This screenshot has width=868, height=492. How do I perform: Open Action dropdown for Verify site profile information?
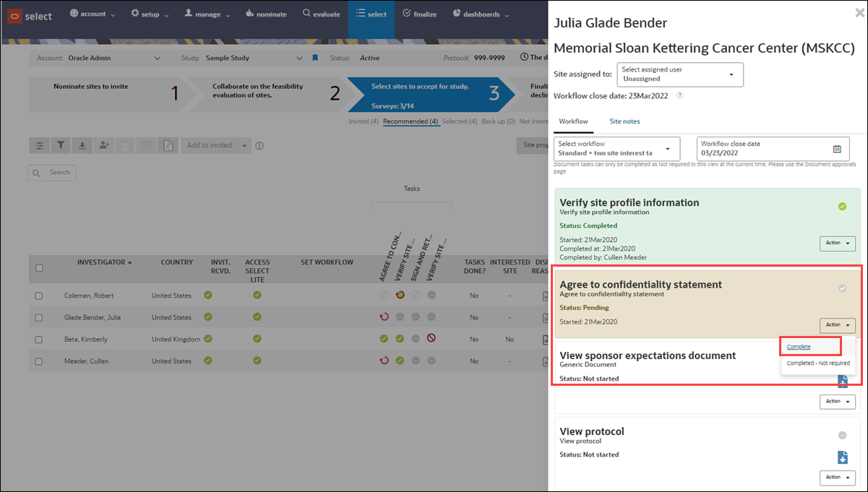[x=837, y=243]
